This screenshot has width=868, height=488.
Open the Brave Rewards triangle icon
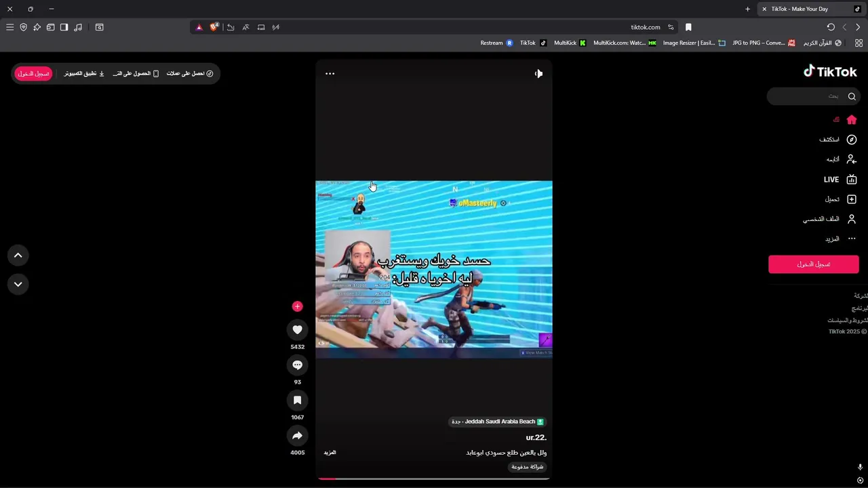tap(199, 27)
